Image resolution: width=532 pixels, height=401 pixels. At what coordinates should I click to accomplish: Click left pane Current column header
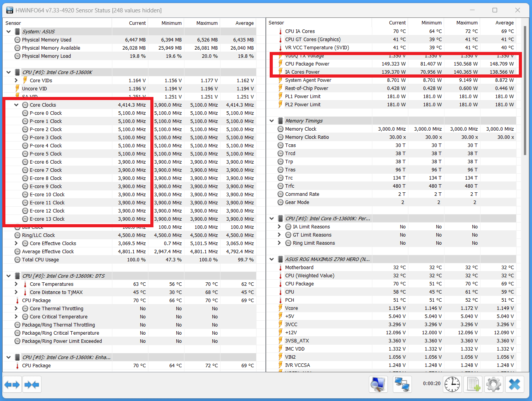coord(130,23)
